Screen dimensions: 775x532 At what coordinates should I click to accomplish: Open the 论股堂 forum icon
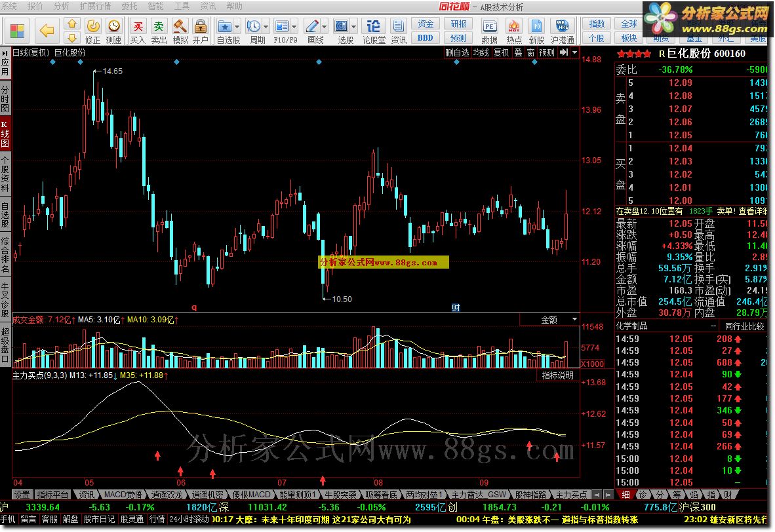coord(374,31)
